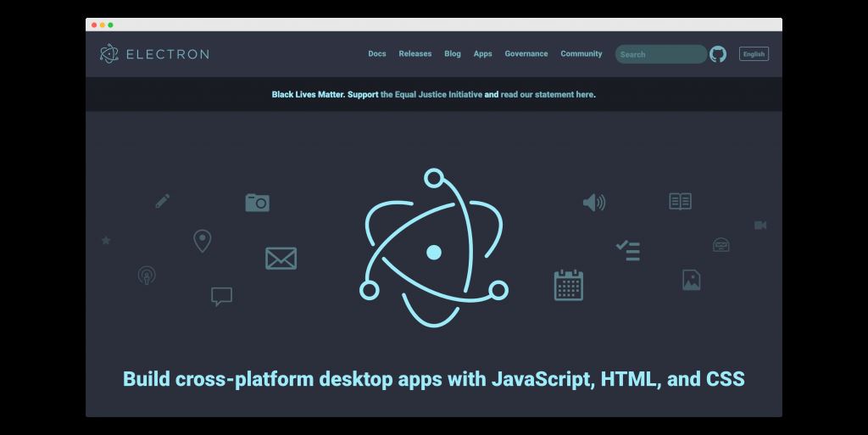Screen dimensions: 868x435
Task: Click the 'Build cross-platform desktop apps' headline
Action: click(433, 380)
